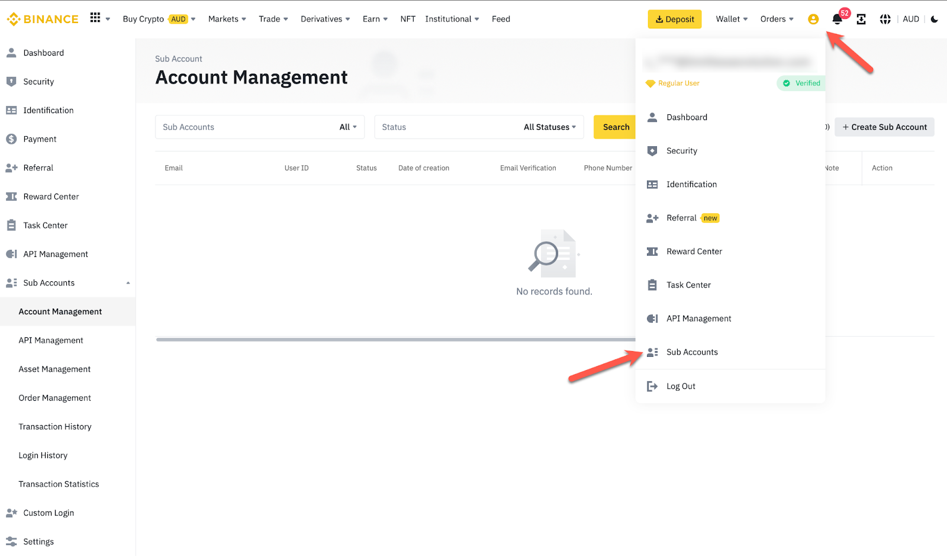Click the Settings sliders icon in sidebar
The image size is (947, 560).
11,542
